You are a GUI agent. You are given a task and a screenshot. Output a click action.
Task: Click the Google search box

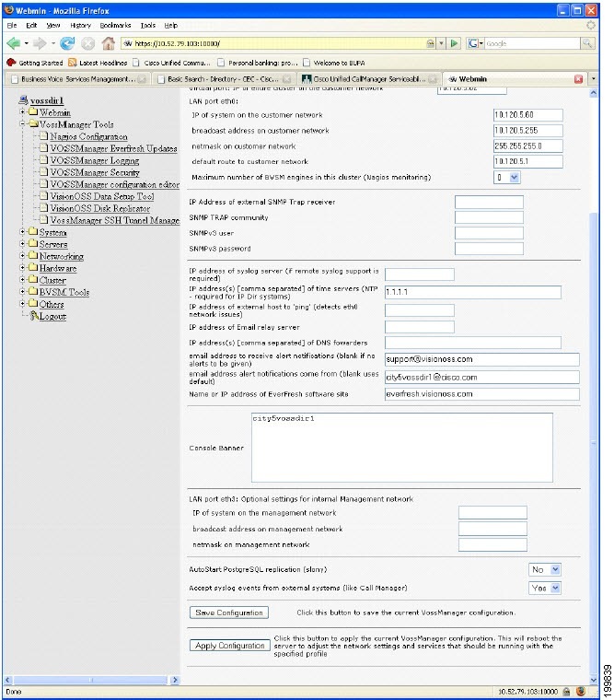pyautogui.click(x=532, y=43)
